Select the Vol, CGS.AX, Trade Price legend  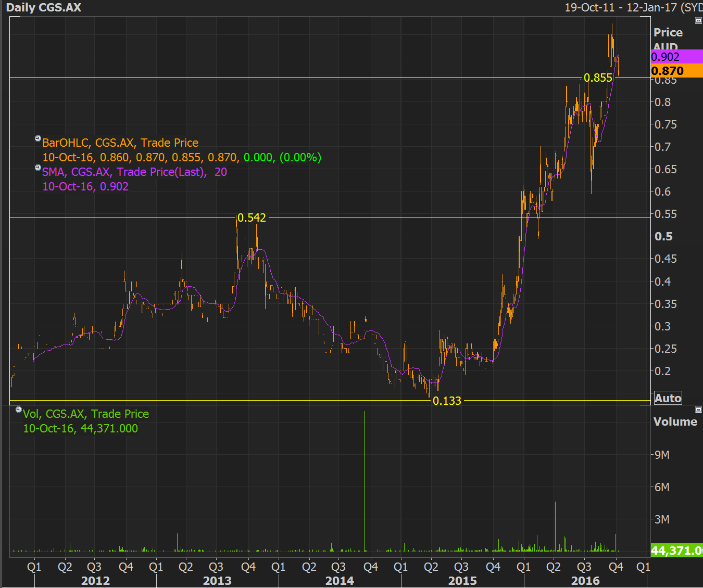[x=86, y=414]
